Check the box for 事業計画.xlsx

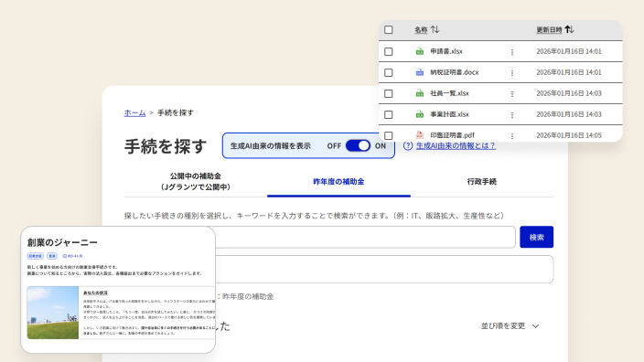tap(388, 114)
